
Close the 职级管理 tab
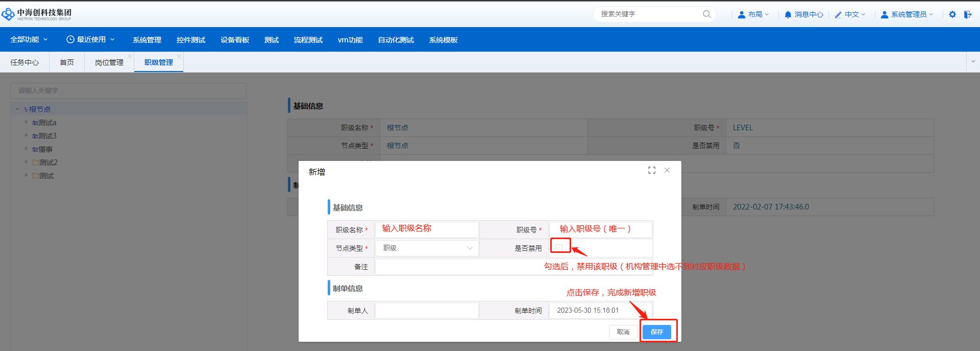point(179,56)
